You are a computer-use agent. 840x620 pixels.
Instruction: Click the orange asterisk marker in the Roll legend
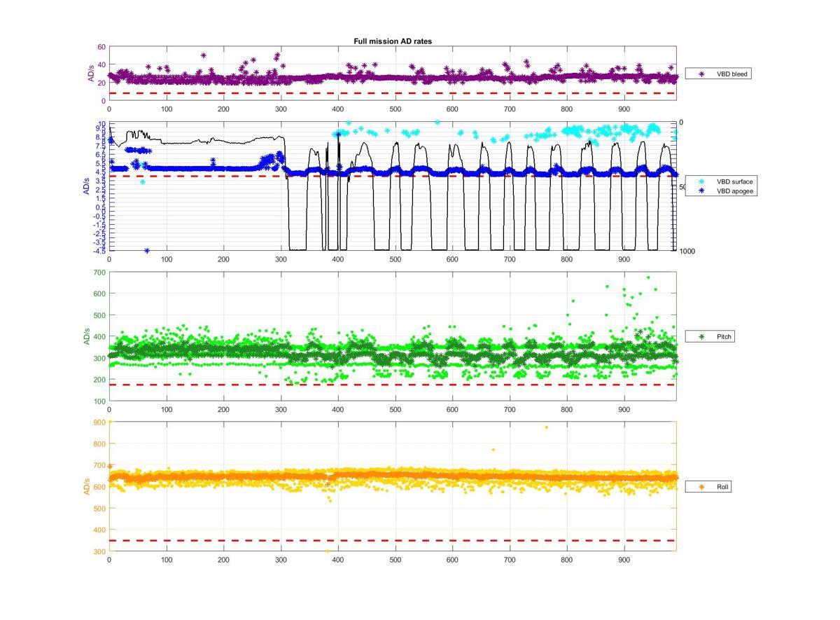point(701,487)
